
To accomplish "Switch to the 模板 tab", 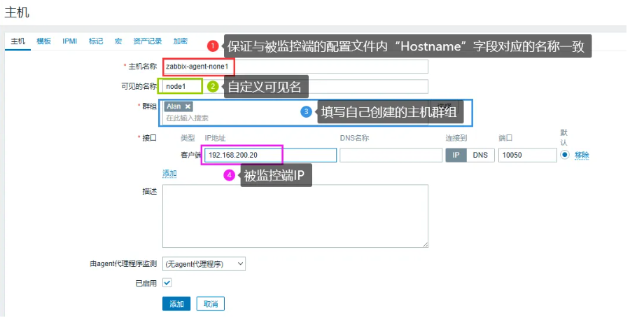I will (x=43, y=41).
